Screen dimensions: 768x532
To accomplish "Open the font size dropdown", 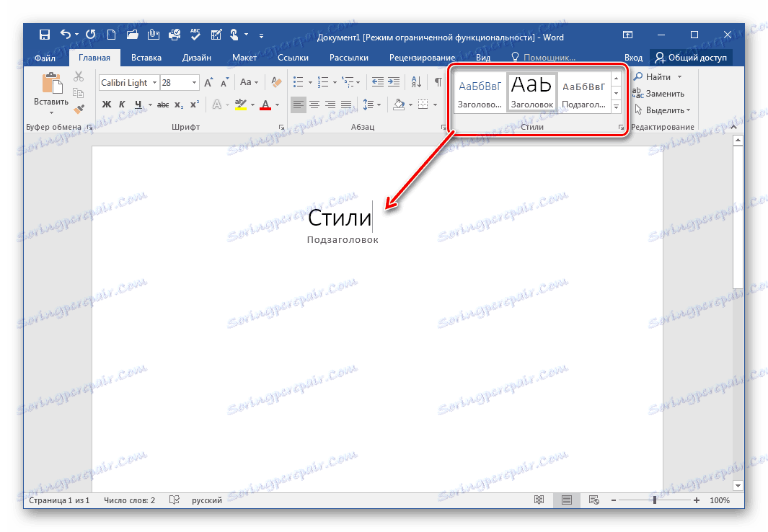I will (x=194, y=81).
